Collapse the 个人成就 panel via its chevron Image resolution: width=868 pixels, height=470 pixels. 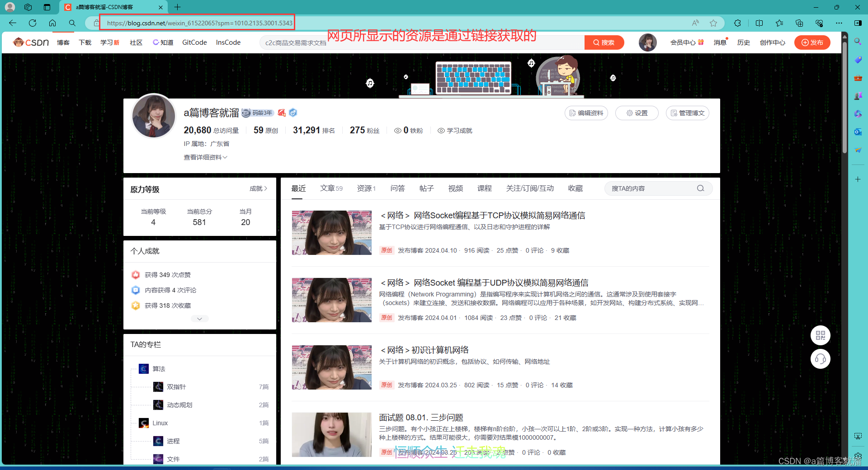click(x=199, y=319)
